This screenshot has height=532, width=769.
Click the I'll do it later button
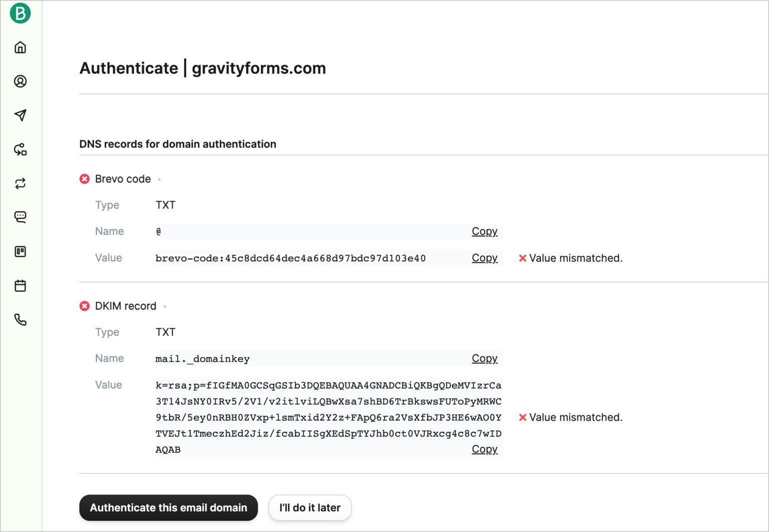pyautogui.click(x=309, y=507)
